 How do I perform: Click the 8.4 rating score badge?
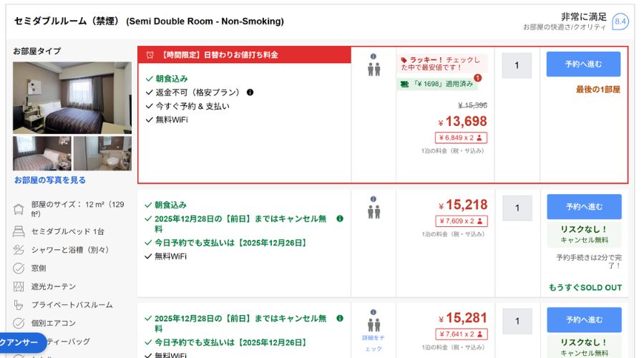pos(620,21)
